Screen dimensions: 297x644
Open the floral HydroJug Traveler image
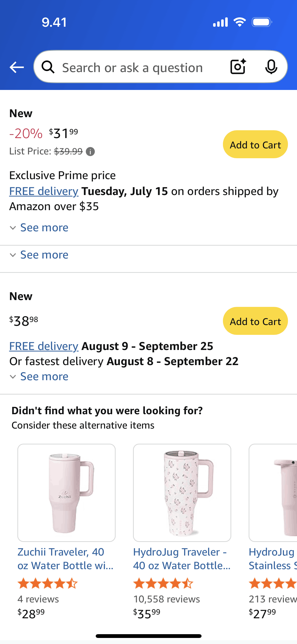tap(182, 493)
